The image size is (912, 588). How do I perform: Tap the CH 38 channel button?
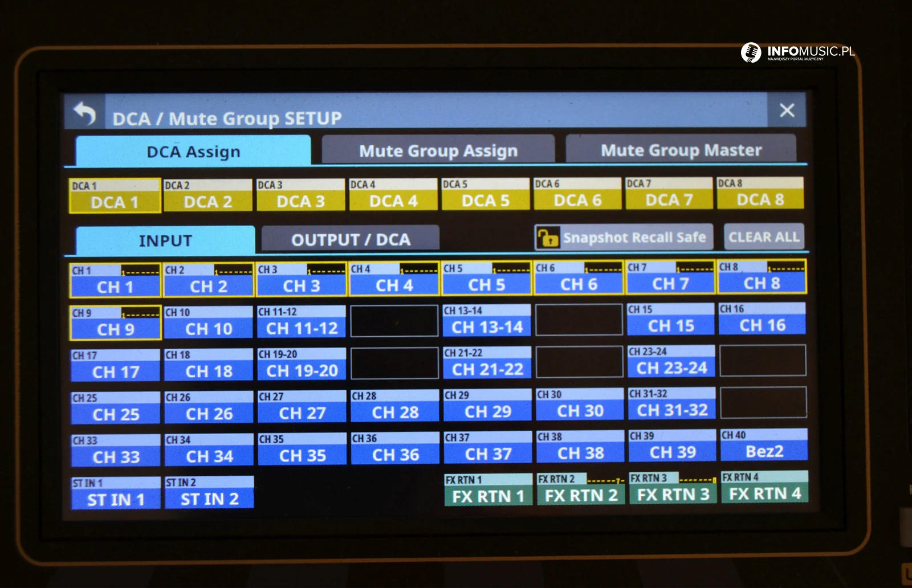click(x=580, y=447)
